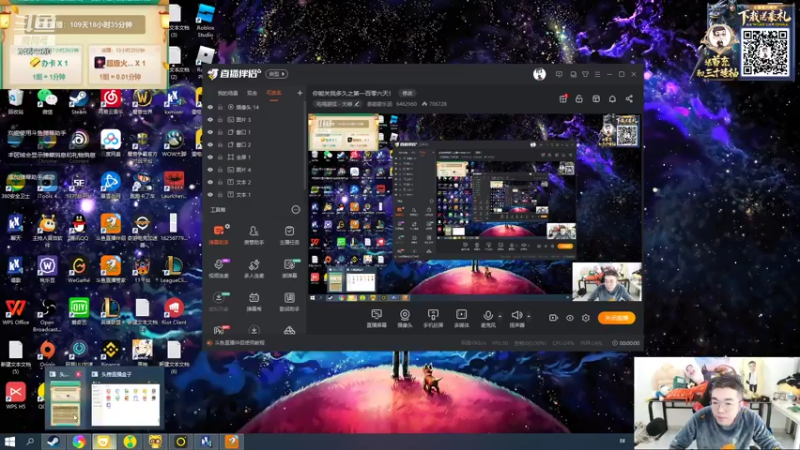Switch to the second scene tab
Viewport: 800px width, 450px height.
(252, 93)
